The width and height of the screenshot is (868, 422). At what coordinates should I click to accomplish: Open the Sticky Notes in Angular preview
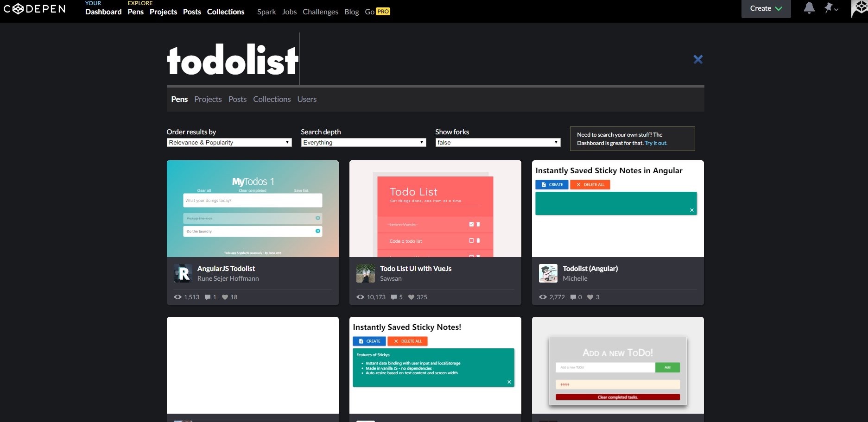pos(618,208)
